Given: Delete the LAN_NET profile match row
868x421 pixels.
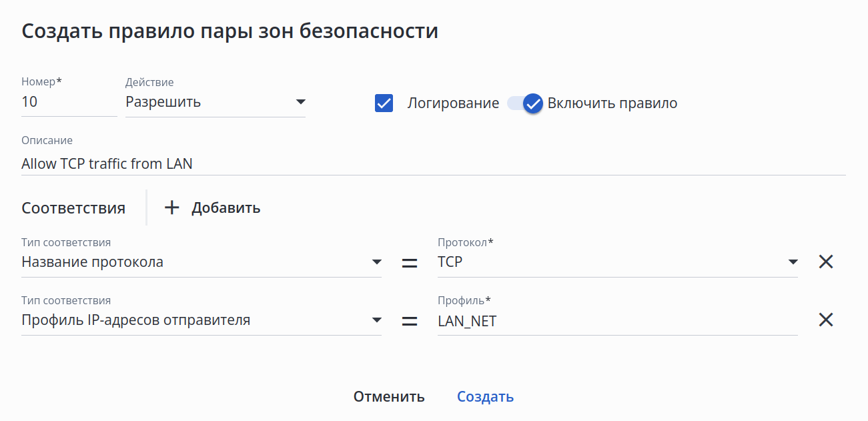Looking at the screenshot, I should pyautogui.click(x=826, y=320).
